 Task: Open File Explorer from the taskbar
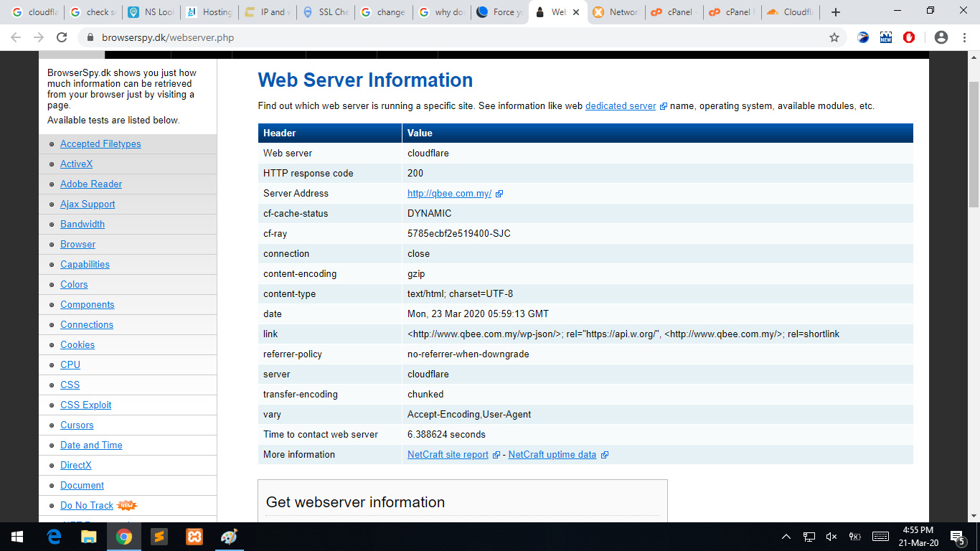pyautogui.click(x=89, y=537)
